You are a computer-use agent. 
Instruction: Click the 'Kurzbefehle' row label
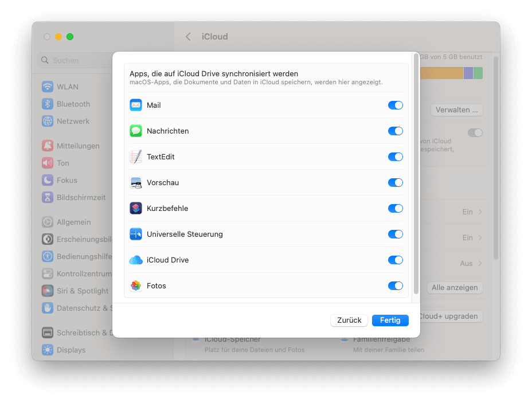coord(167,208)
